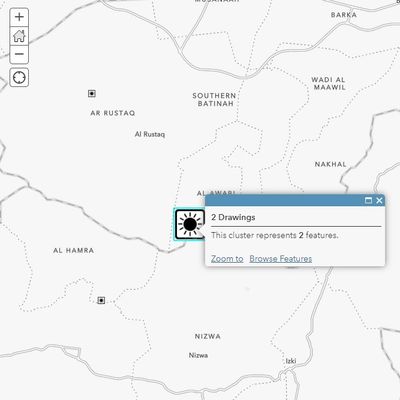Image resolution: width=400 pixels, height=400 pixels.
Task: Click the Al Rustaq city label
Action: [x=150, y=134]
